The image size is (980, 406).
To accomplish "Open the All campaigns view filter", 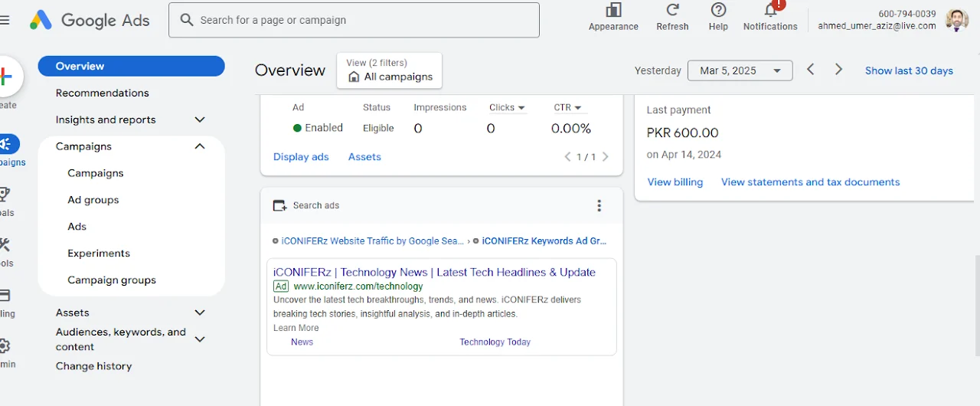I will point(390,70).
